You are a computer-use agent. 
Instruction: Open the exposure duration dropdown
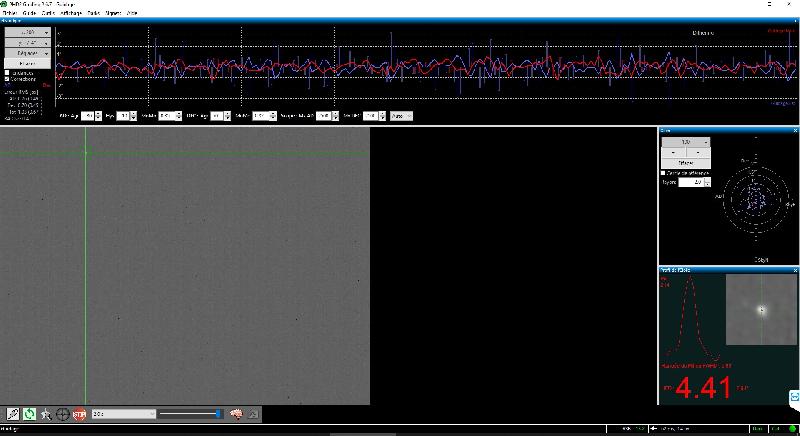[124, 414]
